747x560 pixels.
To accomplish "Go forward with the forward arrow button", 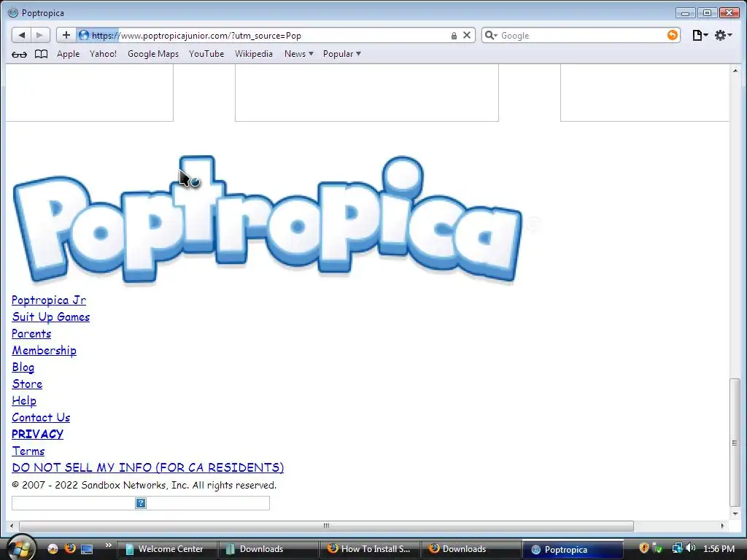I will coord(40,35).
